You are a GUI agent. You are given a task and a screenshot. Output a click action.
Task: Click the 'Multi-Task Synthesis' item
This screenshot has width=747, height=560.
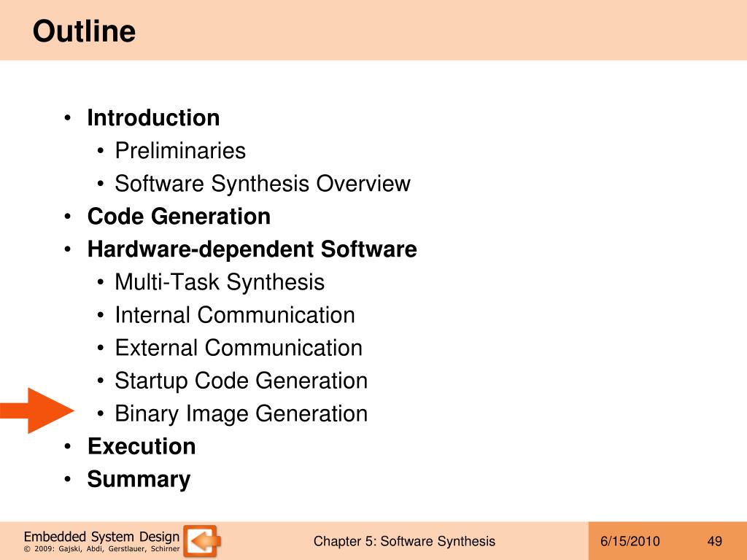(220, 282)
